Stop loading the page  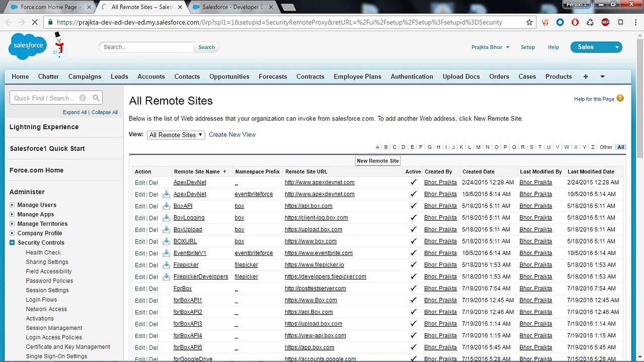[x=35, y=22]
